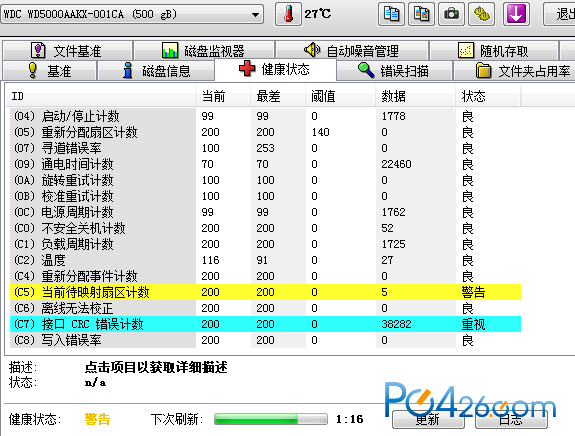Open the 自动噪音管理 tab
The width and height of the screenshot is (575, 436).
[x=352, y=51]
